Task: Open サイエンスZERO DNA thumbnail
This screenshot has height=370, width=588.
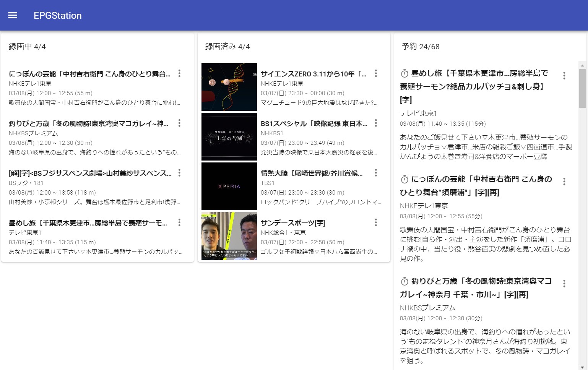Action: [x=229, y=87]
